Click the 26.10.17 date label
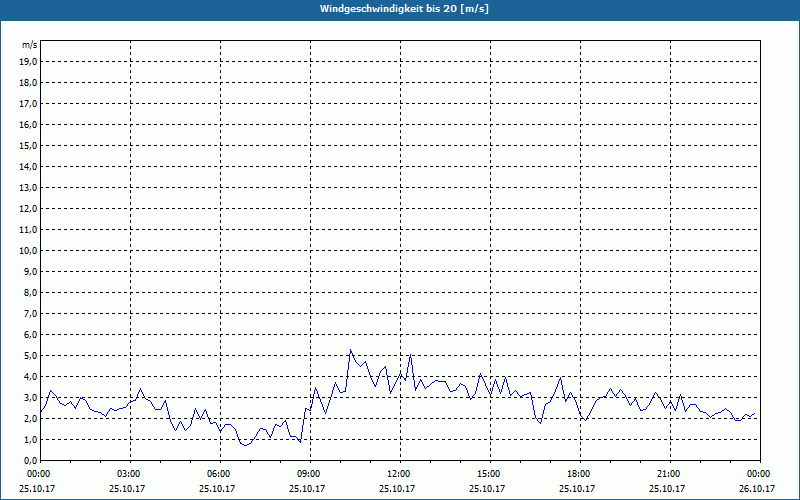The height and width of the screenshot is (500, 800). (757, 488)
